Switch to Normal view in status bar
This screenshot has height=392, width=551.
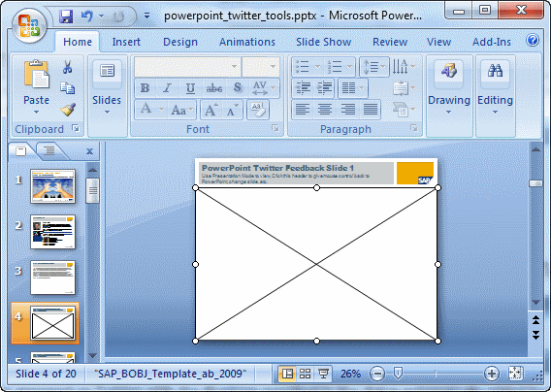click(x=287, y=374)
